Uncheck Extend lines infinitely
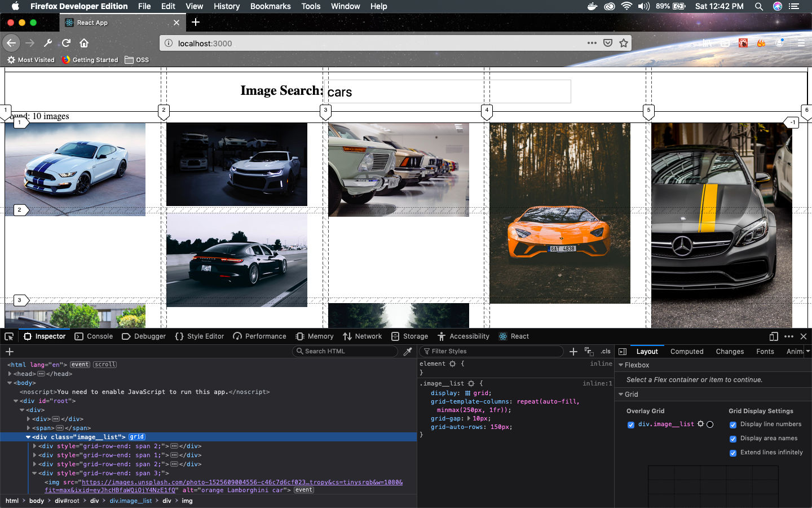 tap(733, 453)
